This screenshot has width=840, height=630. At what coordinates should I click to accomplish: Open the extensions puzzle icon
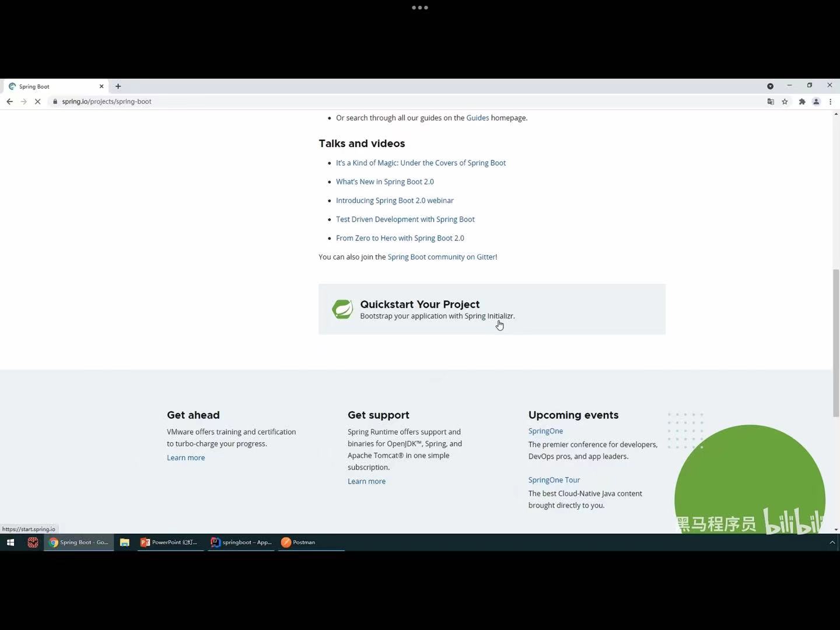[x=802, y=101]
